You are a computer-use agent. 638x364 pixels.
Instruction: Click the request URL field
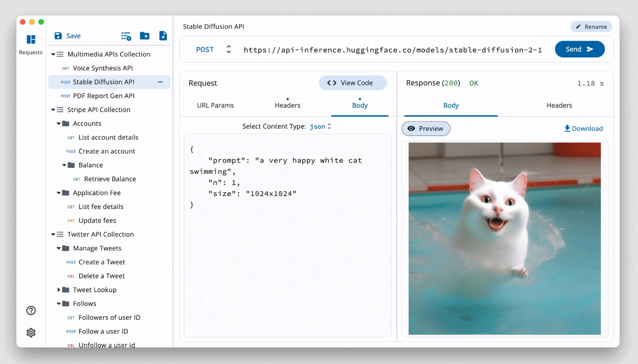click(x=392, y=50)
